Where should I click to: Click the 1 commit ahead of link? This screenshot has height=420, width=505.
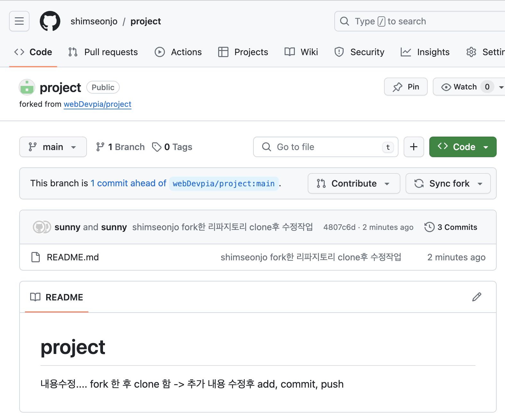128,183
